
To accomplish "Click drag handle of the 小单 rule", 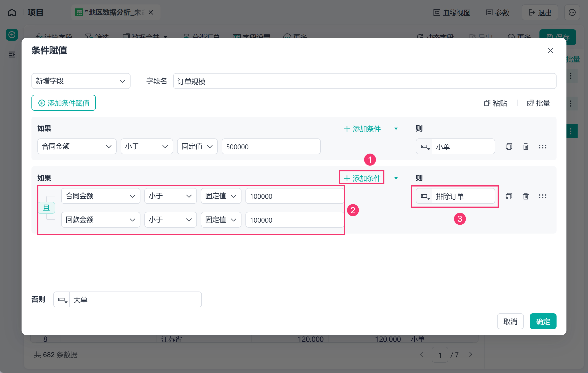I will pos(543,147).
